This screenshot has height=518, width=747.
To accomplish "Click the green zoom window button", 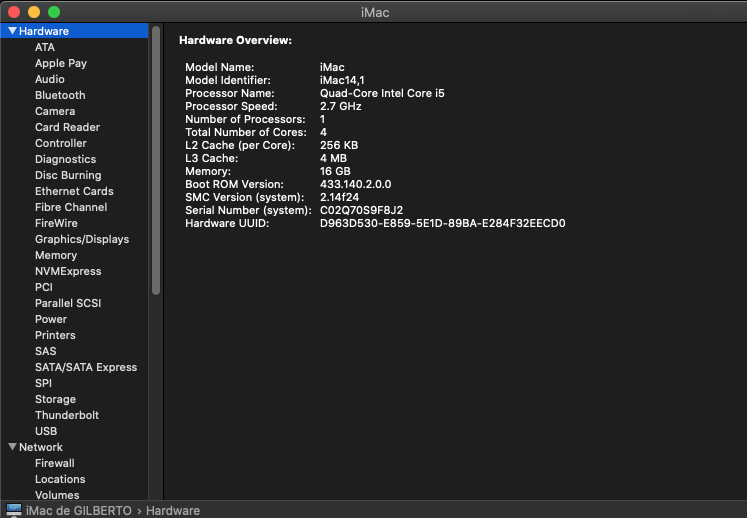I will pos(54,12).
